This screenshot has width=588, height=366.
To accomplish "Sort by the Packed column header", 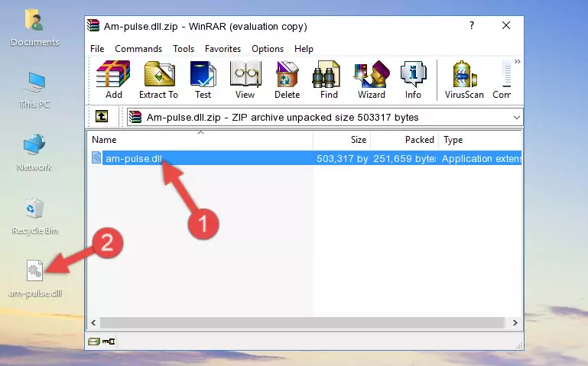I will (x=404, y=140).
